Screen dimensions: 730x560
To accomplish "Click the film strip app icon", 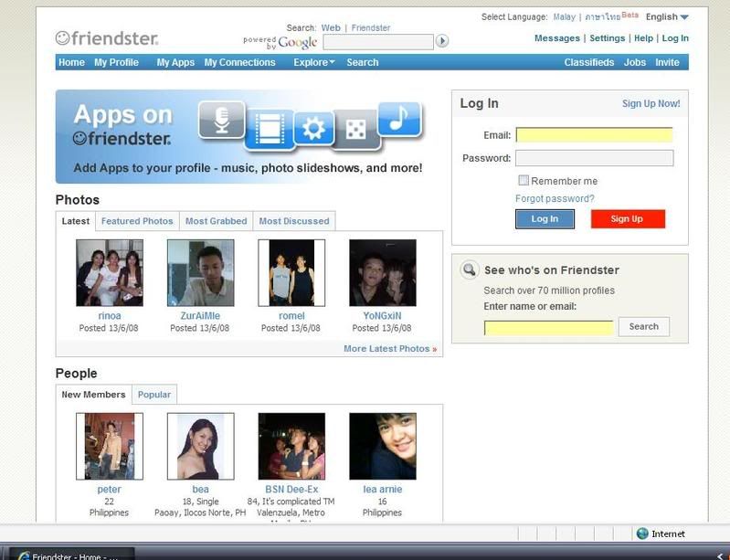I will 270,129.
